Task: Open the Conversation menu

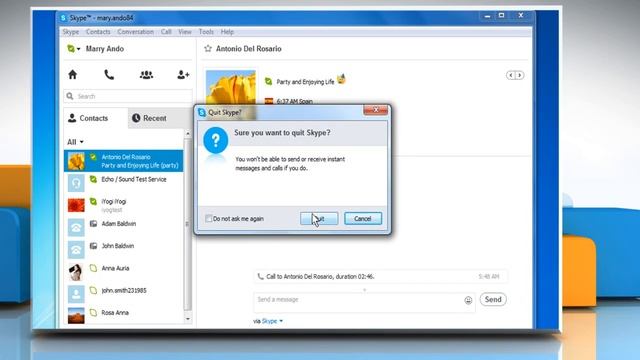Action: [136, 32]
